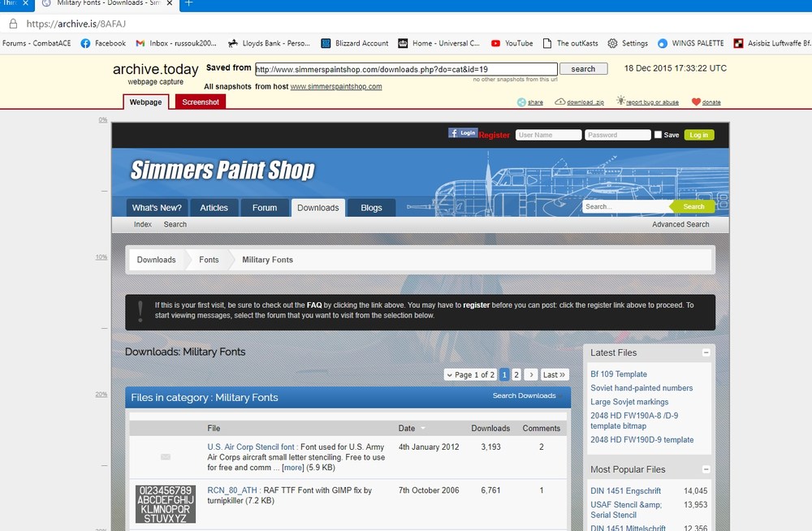Click the Search submenu link
This screenshot has width=812, height=531.
pyautogui.click(x=175, y=224)
